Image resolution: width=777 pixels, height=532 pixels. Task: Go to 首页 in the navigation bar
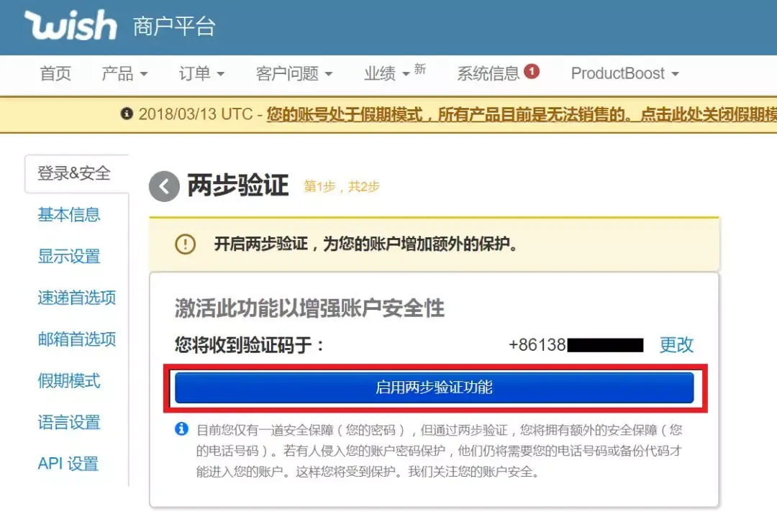click(x=55, y=74)
